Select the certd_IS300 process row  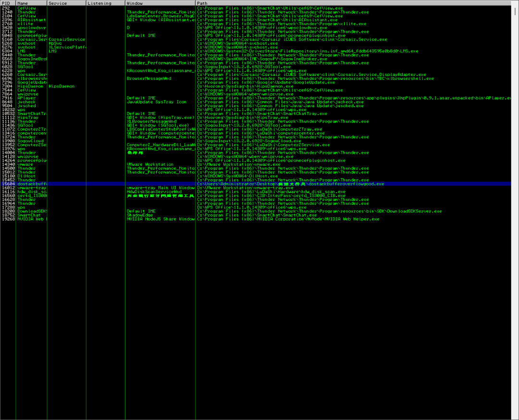click(x=256, y=196)
